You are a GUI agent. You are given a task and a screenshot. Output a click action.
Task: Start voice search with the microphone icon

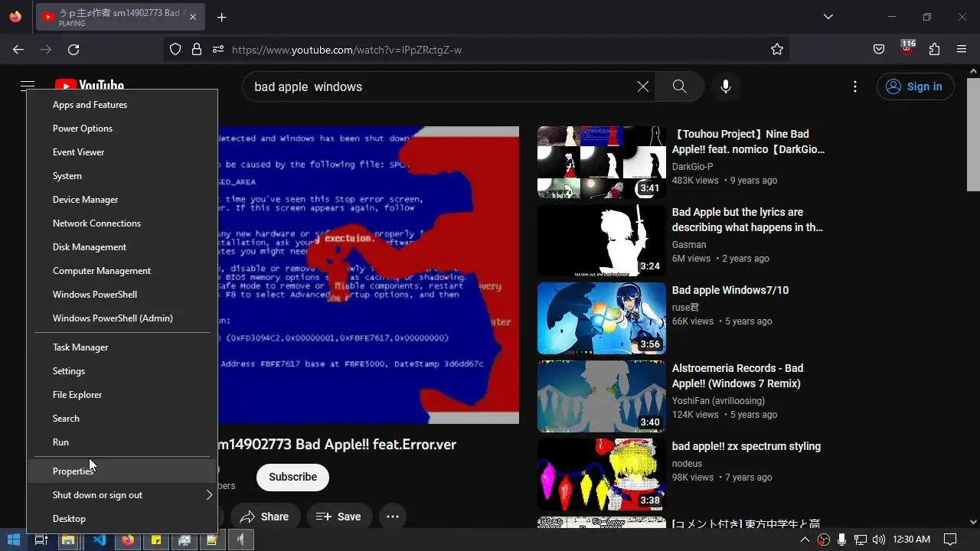coord(726,86)
